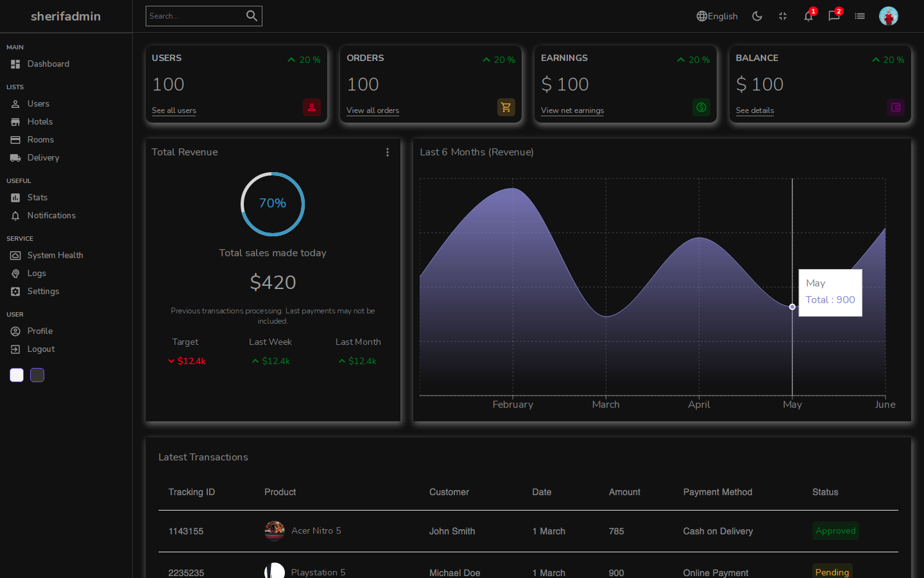Click purple wallet icon in Balance card
This screenshot has width=924, height=578.
coord(896,107)
